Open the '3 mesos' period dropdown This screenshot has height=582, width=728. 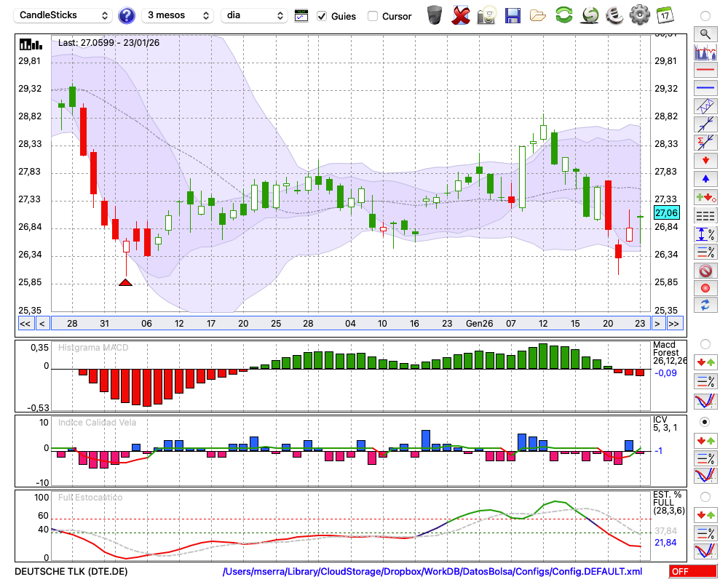(x=178, y=15)
